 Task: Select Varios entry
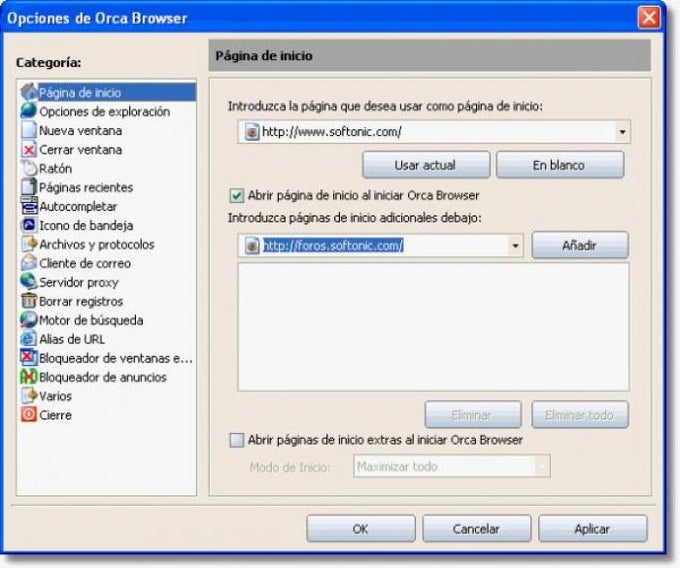point(56,396)
